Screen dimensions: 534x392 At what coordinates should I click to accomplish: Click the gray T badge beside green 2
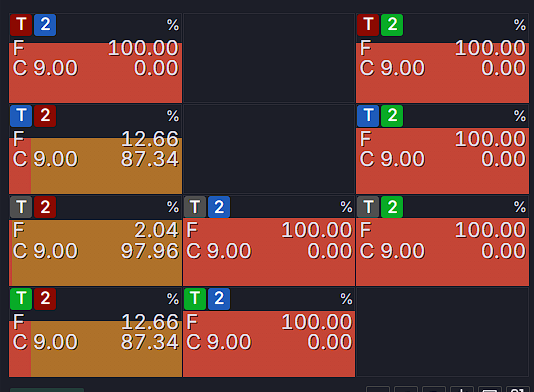(368, 207)
